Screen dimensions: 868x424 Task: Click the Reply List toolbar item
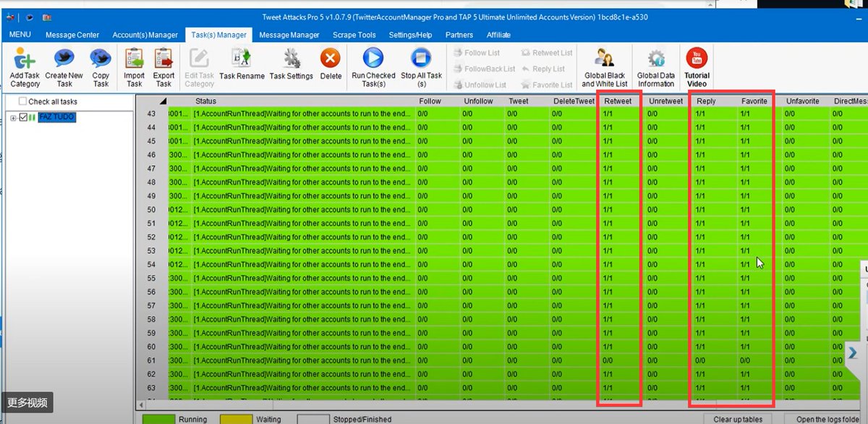coord(542,69)
